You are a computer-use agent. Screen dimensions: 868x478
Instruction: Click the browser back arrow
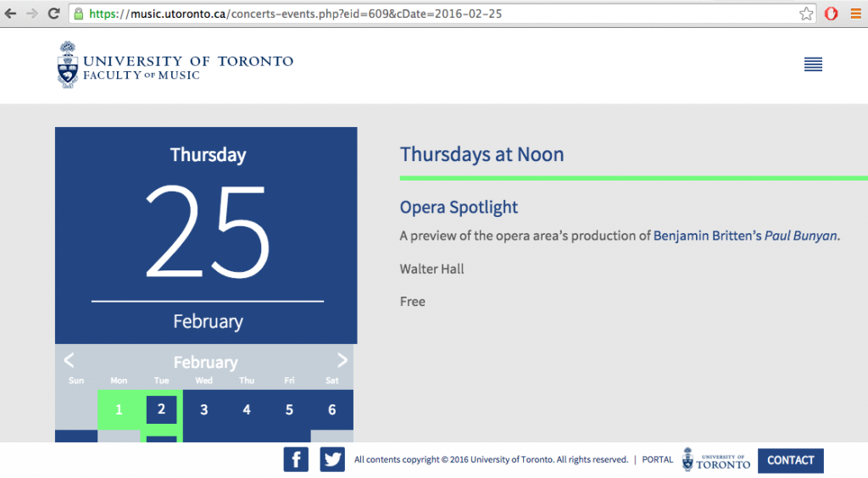(11, 14)
